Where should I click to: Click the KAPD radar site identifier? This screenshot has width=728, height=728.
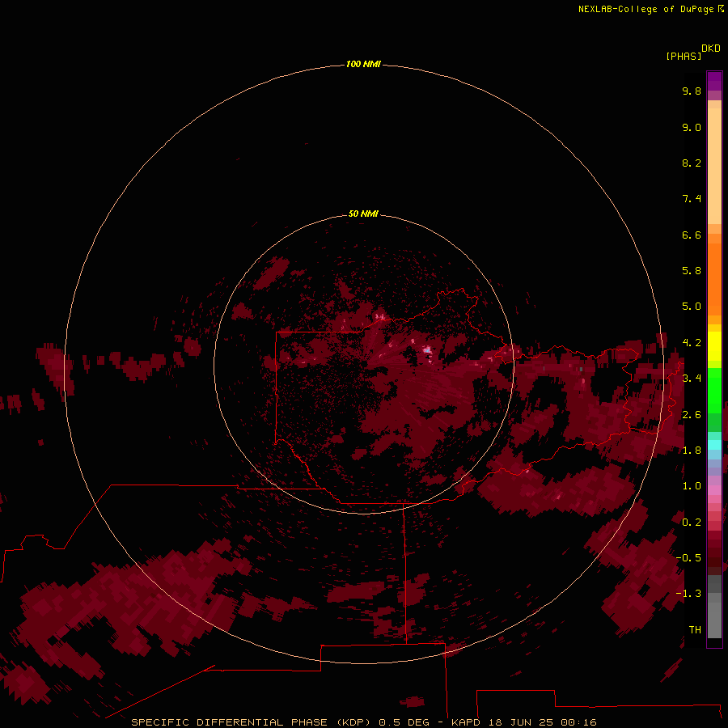466,722
